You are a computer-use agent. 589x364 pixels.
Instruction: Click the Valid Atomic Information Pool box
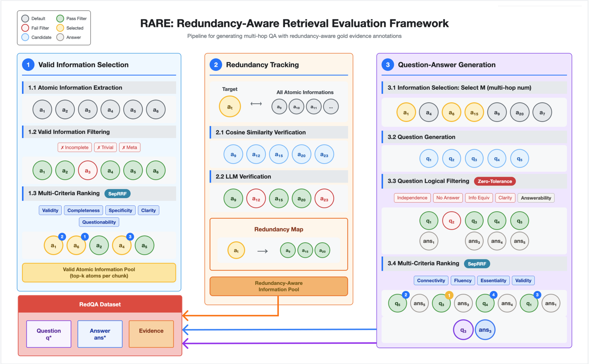(x=99, y=273)
